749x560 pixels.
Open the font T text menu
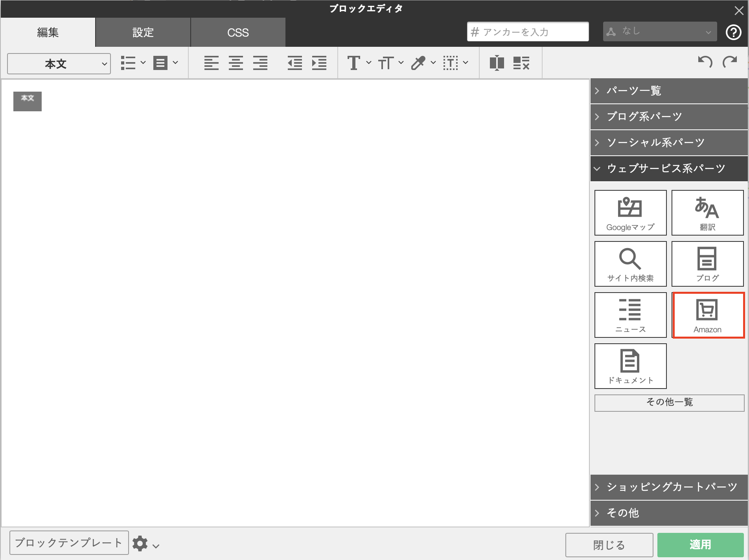[359, 63]
